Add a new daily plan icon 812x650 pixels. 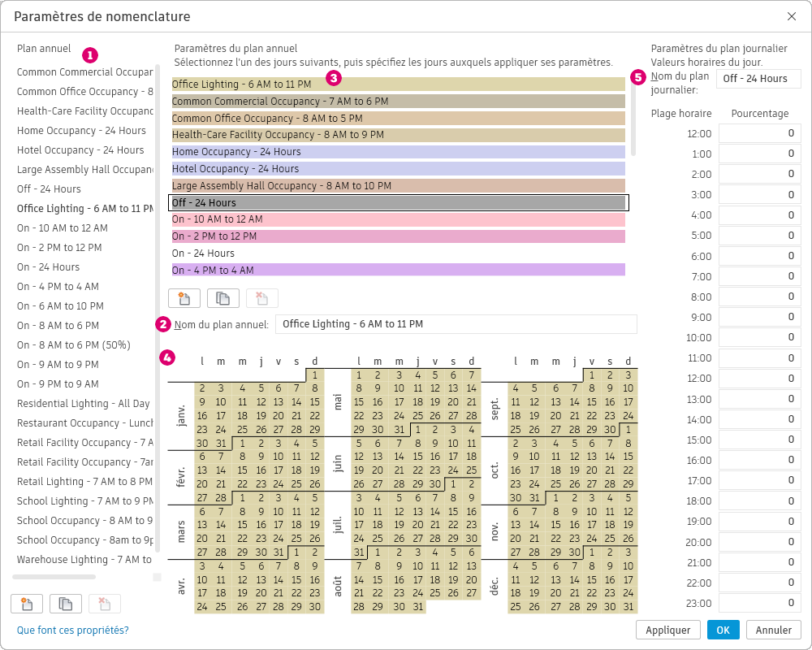coord(184,298)
